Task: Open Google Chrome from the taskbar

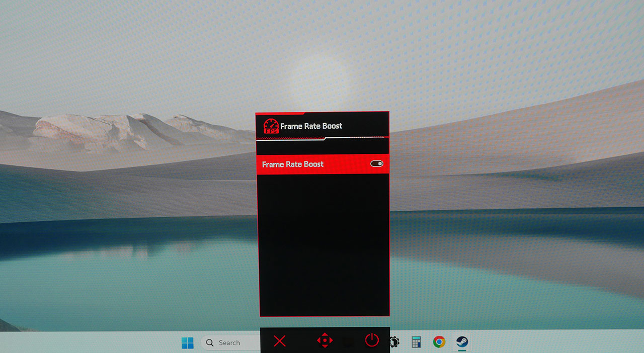Action: click(x=439, y=342)
